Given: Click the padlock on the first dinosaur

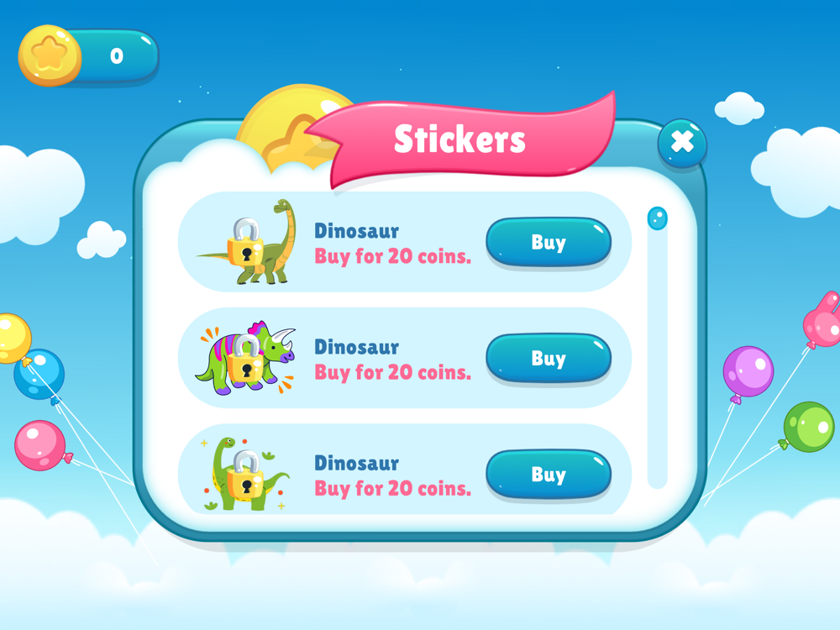Looking at the screenshot, I should pos(246,242).
